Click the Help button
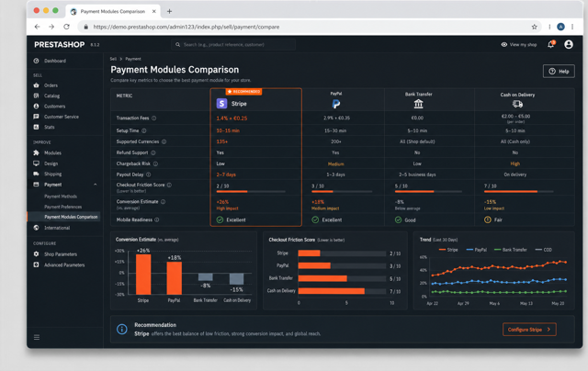This screenshot has width=588, height=371. (559, 72)
